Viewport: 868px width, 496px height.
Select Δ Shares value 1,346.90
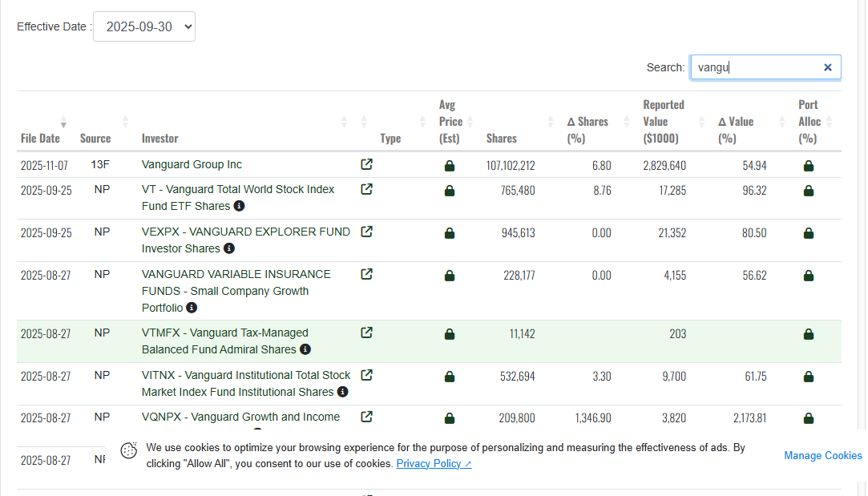point(593,418)
